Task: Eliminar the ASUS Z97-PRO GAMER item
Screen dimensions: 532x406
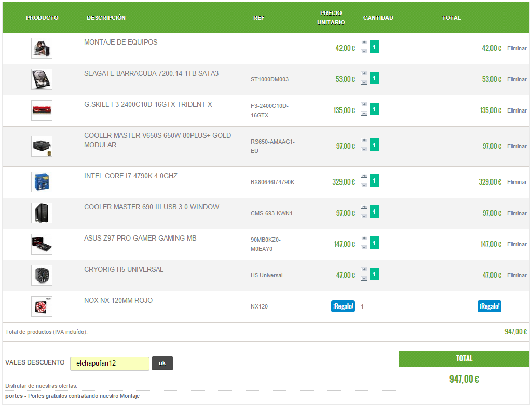Action: [x=517, y=244]
